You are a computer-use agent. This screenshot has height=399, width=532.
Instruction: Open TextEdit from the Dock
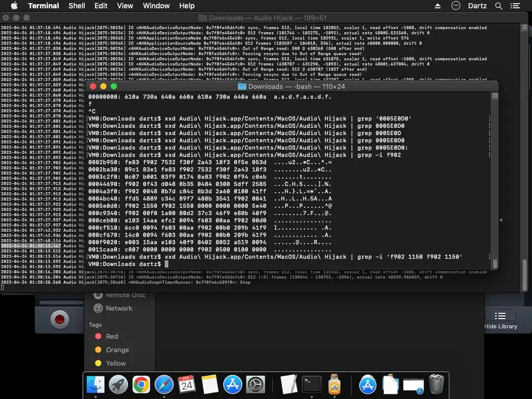[289, 384]
